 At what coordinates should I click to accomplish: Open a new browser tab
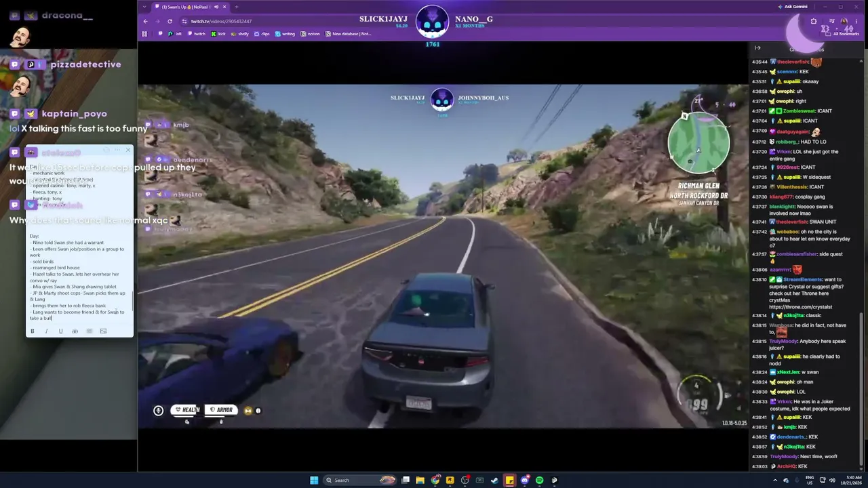point(237,7)
